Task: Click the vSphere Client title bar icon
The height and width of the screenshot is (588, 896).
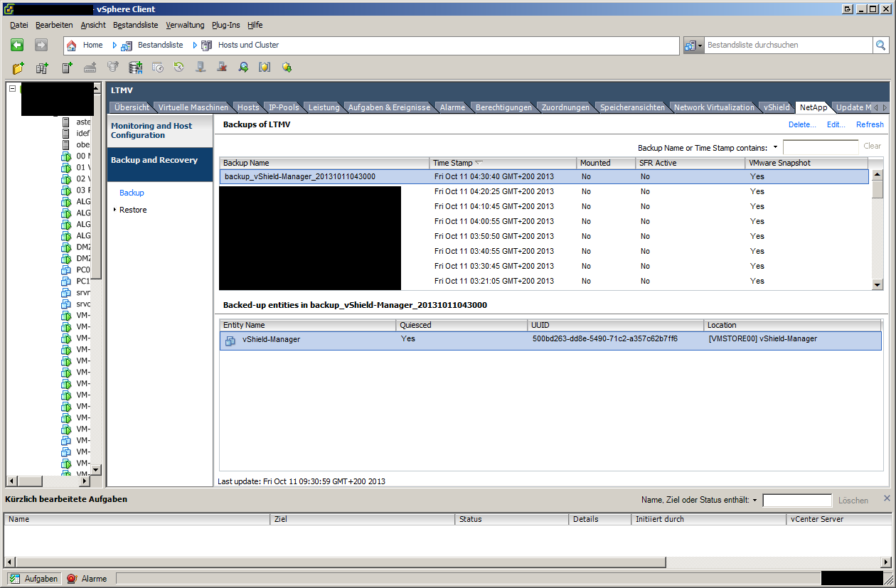Action: [9, 9]
